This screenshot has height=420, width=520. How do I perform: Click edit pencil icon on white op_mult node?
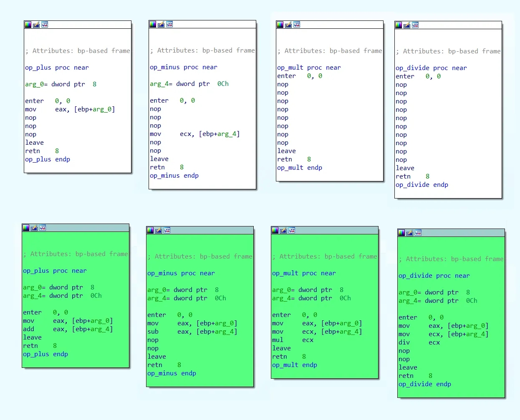(x=288, y=25)
